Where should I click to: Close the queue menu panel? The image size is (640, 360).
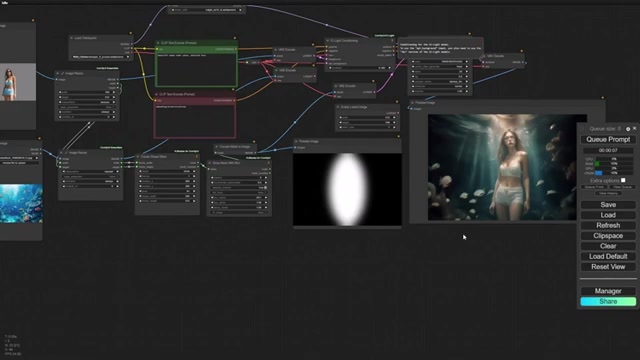[x=634, y=129]
